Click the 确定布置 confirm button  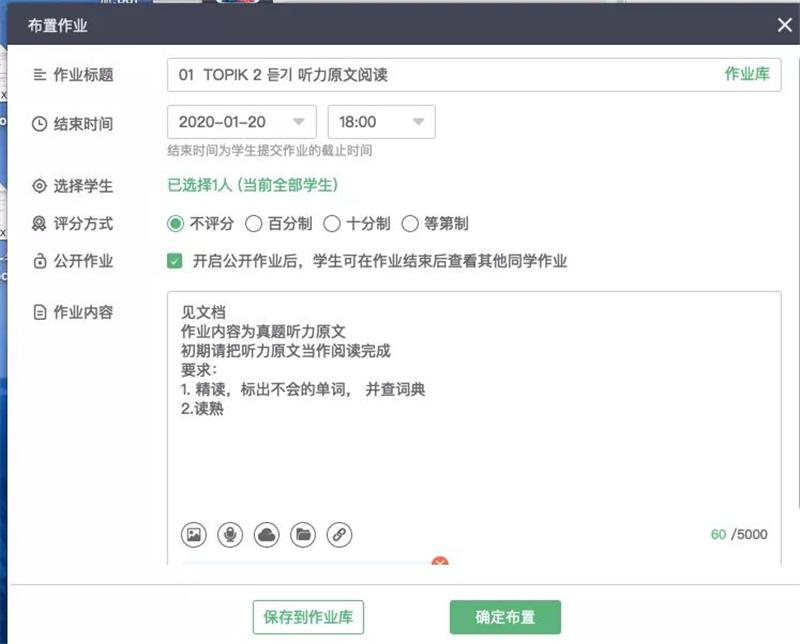507,617
